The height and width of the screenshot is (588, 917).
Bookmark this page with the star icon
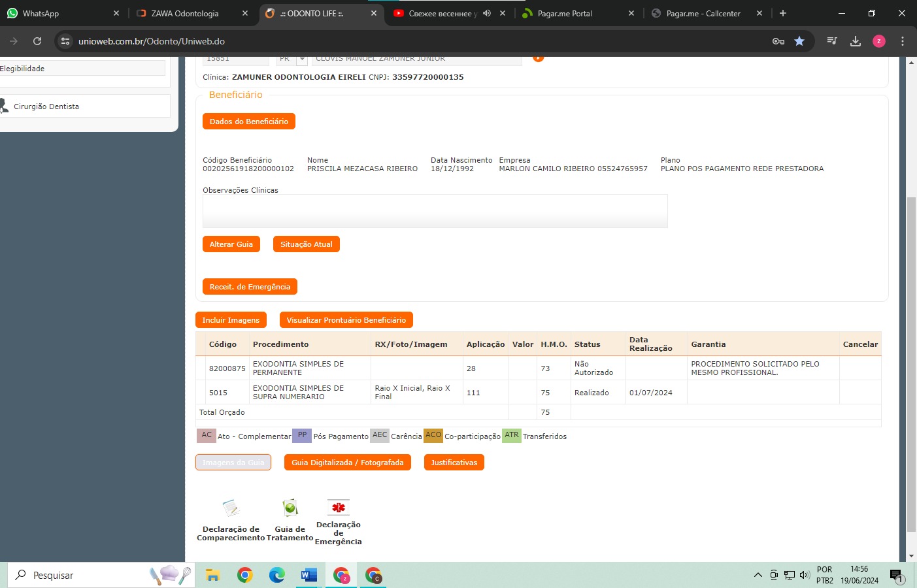pos(799,41)
